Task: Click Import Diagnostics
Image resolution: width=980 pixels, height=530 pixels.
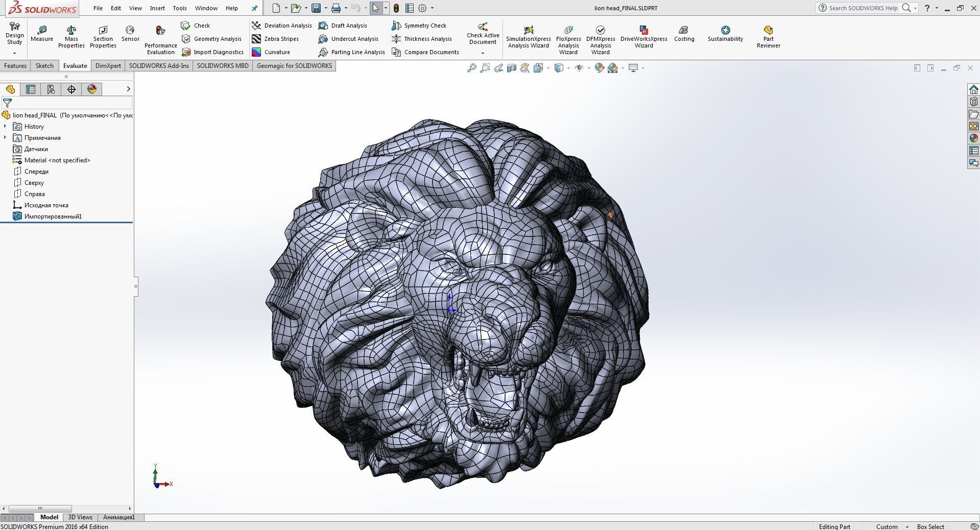Action: click(x=212, y=52)
